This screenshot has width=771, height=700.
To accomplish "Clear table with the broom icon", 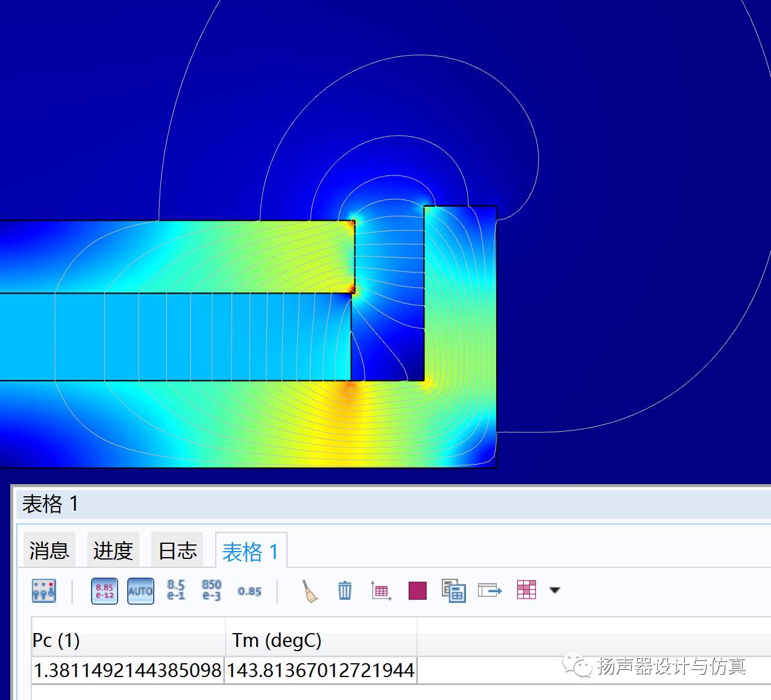I will [310, 591].
